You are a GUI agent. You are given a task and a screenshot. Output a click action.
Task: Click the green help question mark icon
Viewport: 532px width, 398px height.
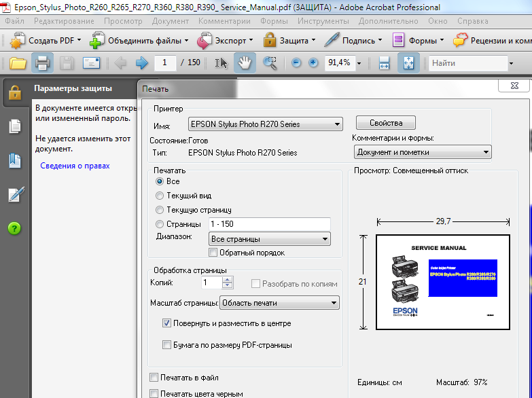(14, 228)
